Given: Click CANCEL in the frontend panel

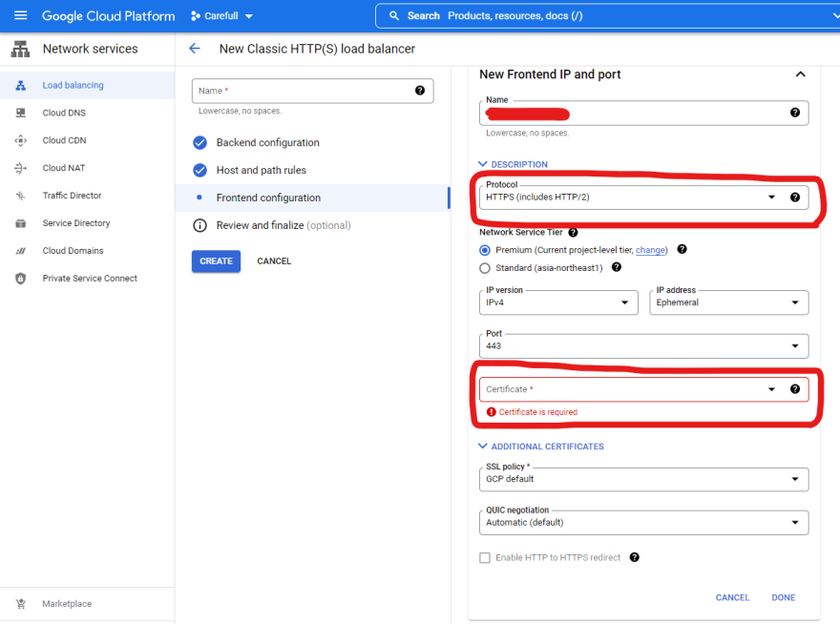Looking at the screenshot, I should (x=732, y=597).
